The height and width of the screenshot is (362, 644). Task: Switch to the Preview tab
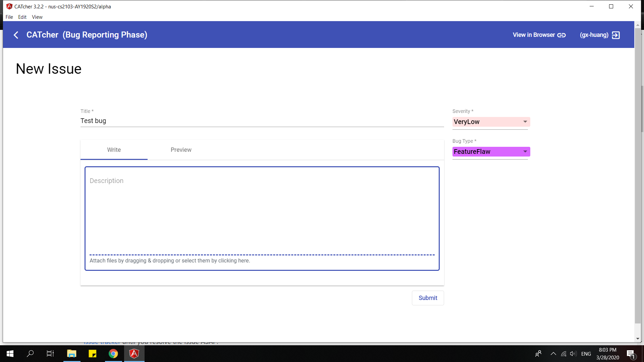point(181,150)
